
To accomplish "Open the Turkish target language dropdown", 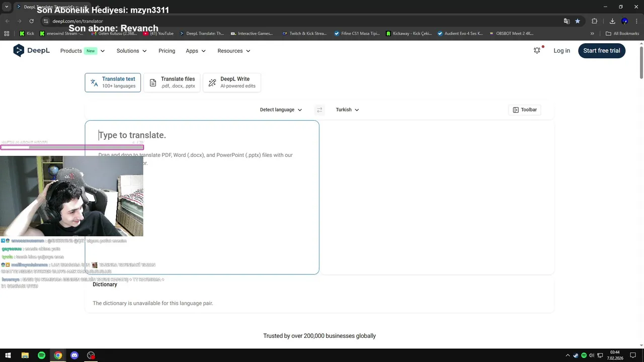I will point(347,110).
